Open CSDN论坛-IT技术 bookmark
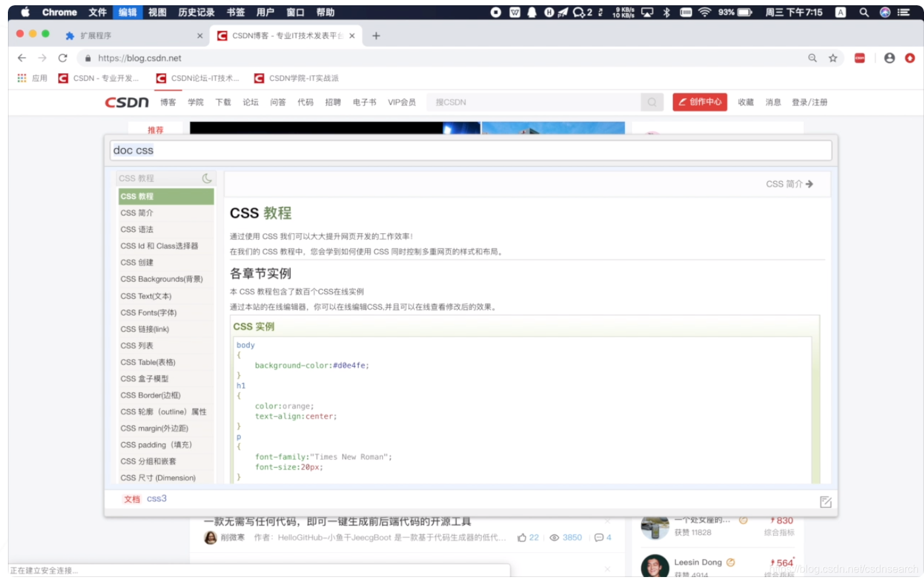Viewport: 924px width, 581px height. [198, 78]
